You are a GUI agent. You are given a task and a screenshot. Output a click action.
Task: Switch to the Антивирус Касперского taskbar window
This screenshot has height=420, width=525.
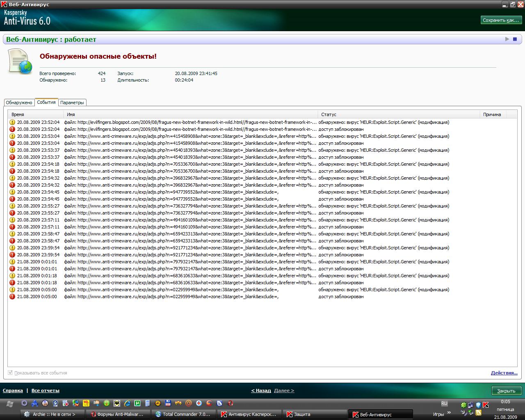click(x=249, y=414)
